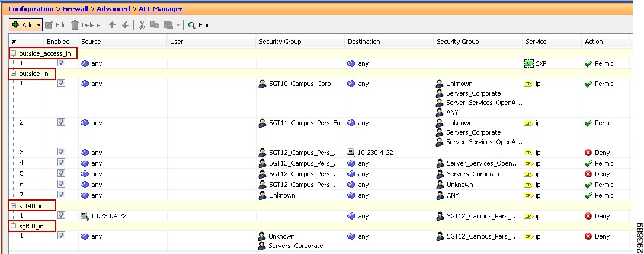This screenshot has width=644, height=254.
Task: Toggle Enabled checkbox for outside_in rule 5
Action: [x=61, y=173]
